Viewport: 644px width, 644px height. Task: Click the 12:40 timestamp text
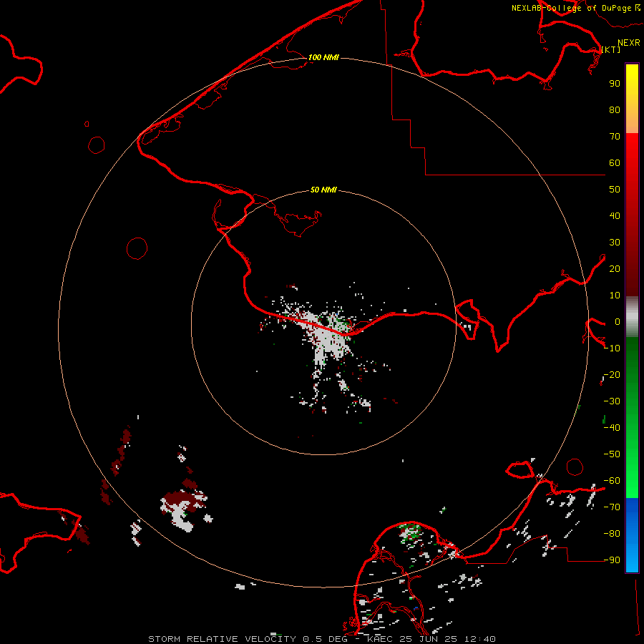[479, 639]
